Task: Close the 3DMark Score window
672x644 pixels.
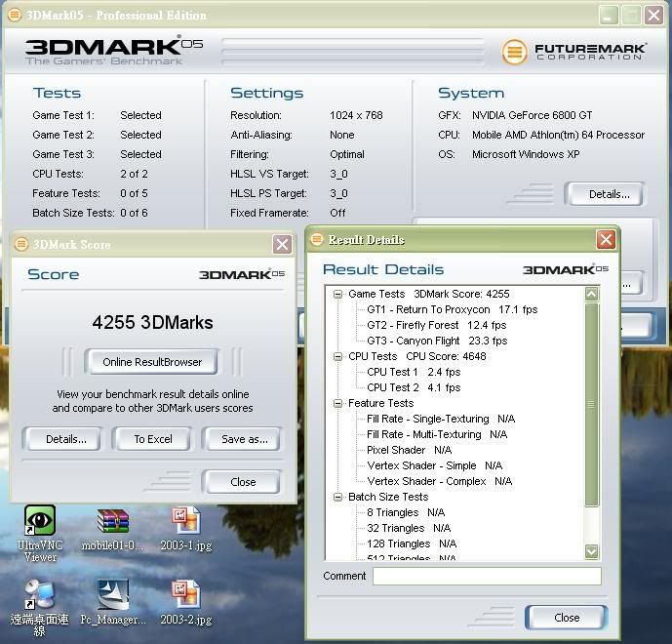Action: 282,244
